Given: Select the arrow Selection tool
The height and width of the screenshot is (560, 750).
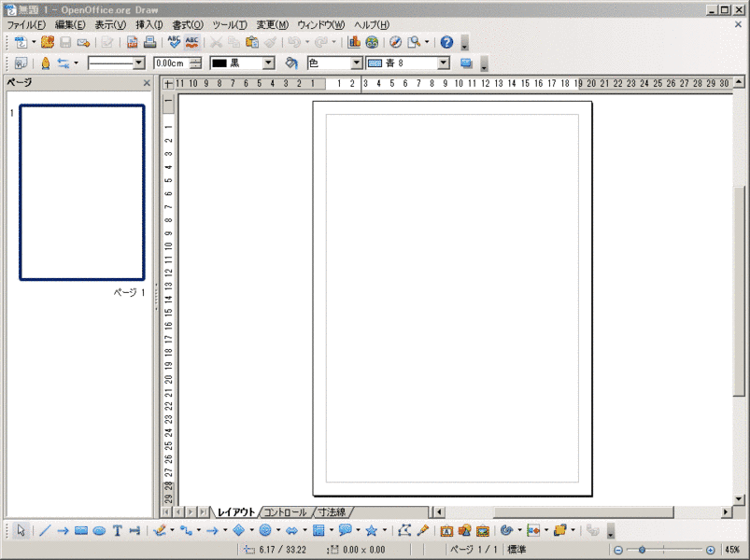Looking at the screenshot, I should [x=21, y=530].
